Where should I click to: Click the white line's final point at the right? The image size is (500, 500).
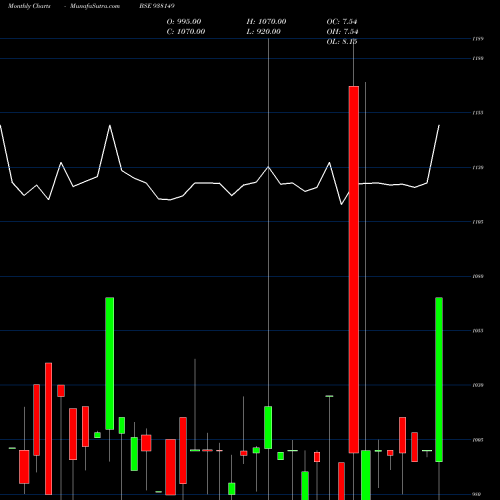pyautogui.click(x=439, y=125)
